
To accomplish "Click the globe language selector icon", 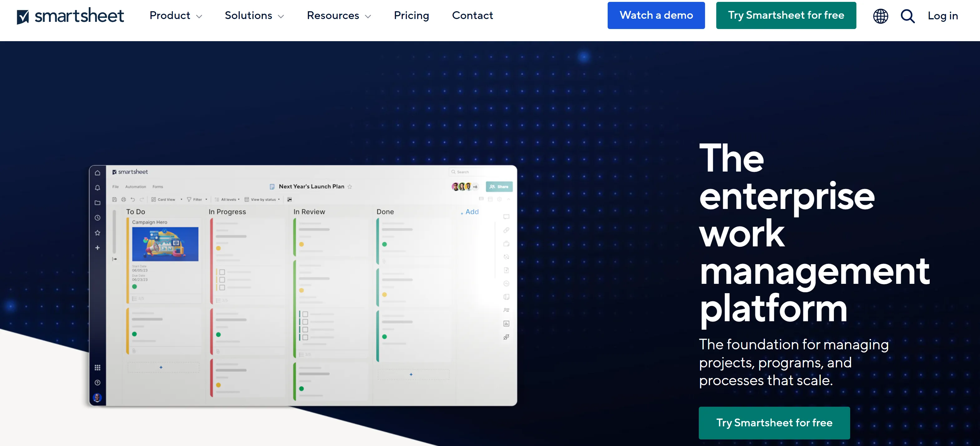I will pos(880,16).
